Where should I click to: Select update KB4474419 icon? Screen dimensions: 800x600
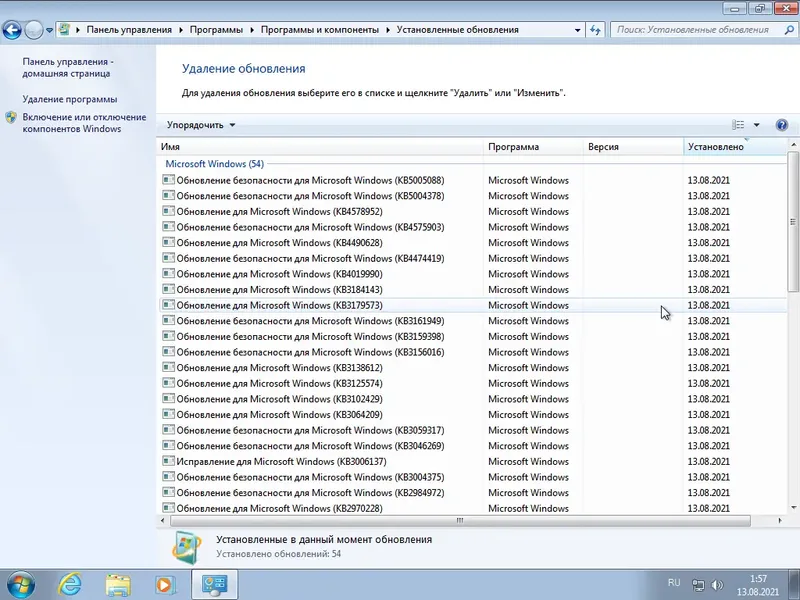(168, 258)
